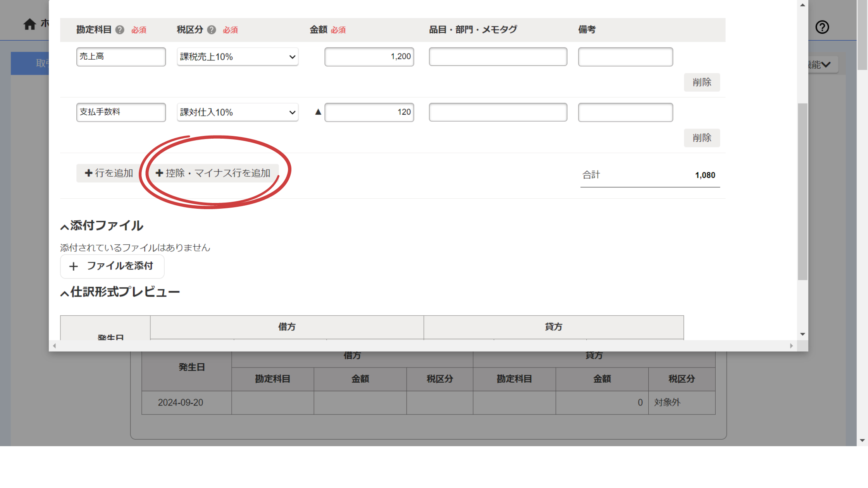The image size is (868, 488).
Task: Click 削除 for the 売上高 row
Action: click(702, 82)
